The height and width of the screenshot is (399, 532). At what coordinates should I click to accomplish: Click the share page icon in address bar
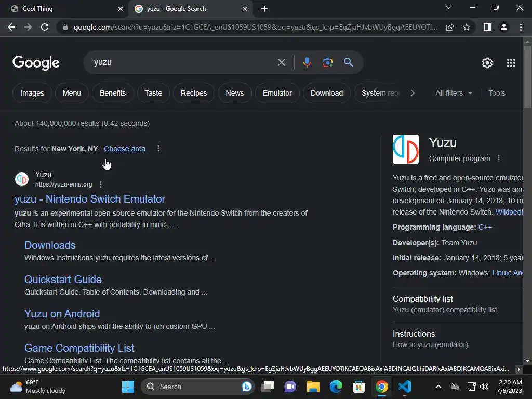[x=450, y=27]
